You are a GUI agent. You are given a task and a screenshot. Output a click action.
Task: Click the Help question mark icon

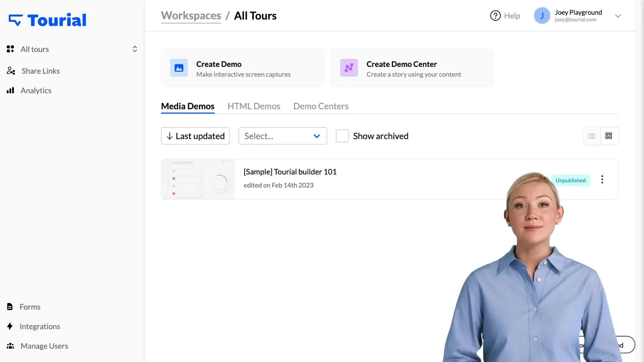[x=495, y=16]
